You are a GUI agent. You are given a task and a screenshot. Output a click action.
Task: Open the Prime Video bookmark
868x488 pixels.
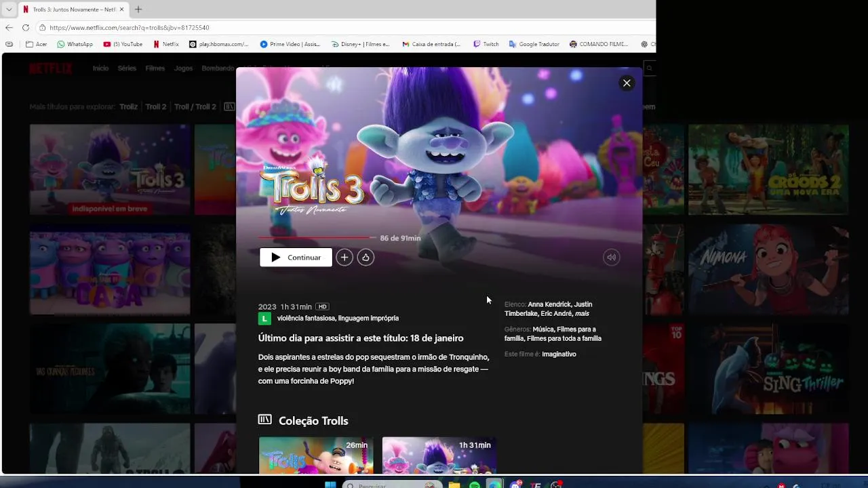point(290,44)
